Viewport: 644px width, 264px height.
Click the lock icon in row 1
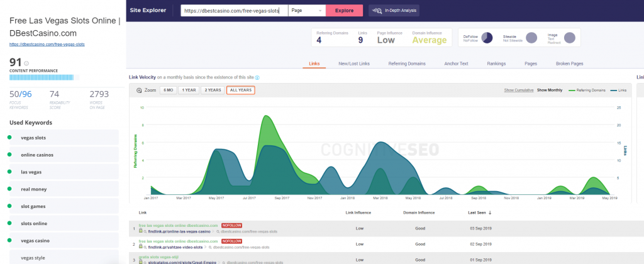pyautogui.click(x=141, y=231)
